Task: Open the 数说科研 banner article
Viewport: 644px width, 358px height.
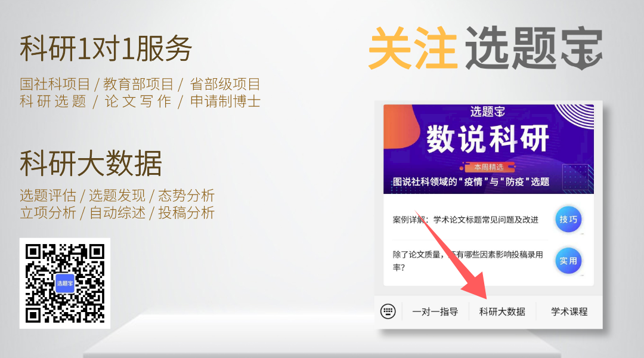Action: [x=488, y=149]
